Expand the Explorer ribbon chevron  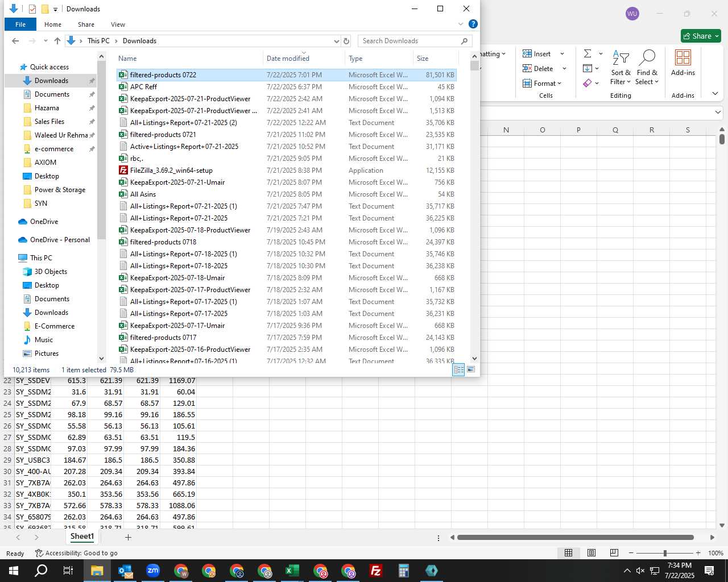point(461,24)
